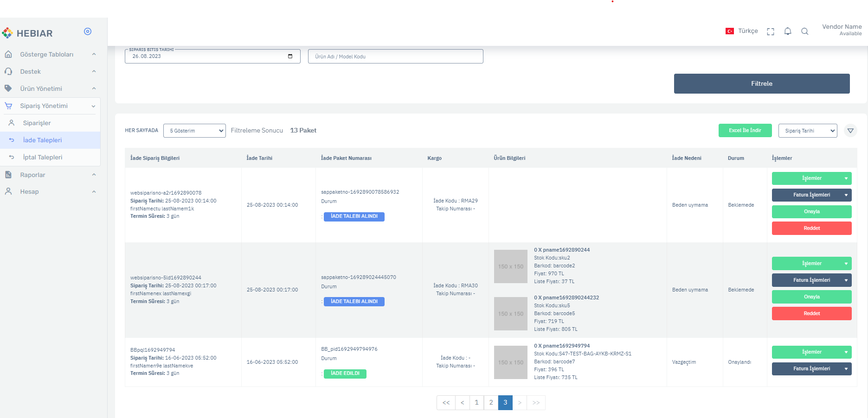868x418 pixels.
Task: Open the 5 Gösterim page size dropdown
Action: 194,131
